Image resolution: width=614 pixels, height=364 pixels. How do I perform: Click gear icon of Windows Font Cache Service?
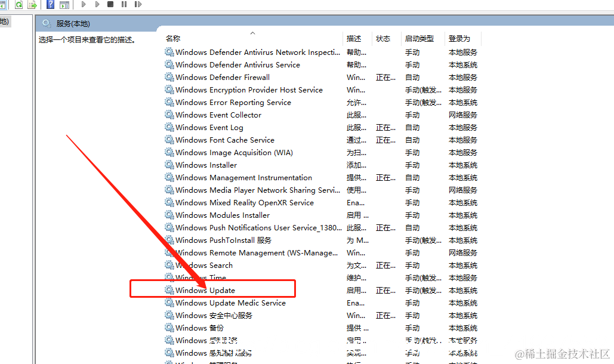point(169,140)
